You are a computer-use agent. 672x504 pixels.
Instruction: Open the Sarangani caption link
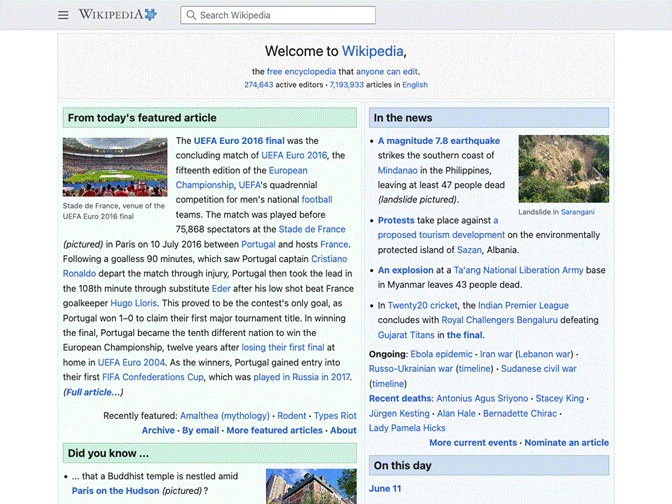(577, 212)
